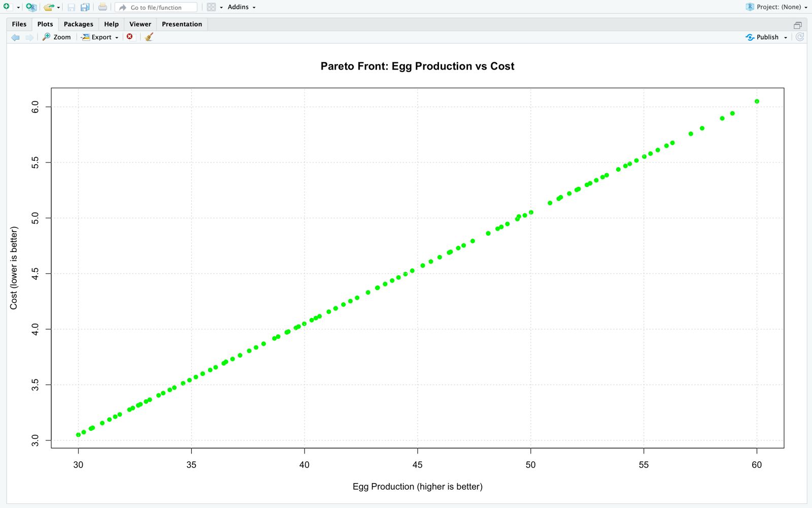Remove current plot with red X icon
Image resolution: width=812 pixels, height=508 pixels.
tap(130, 37)
